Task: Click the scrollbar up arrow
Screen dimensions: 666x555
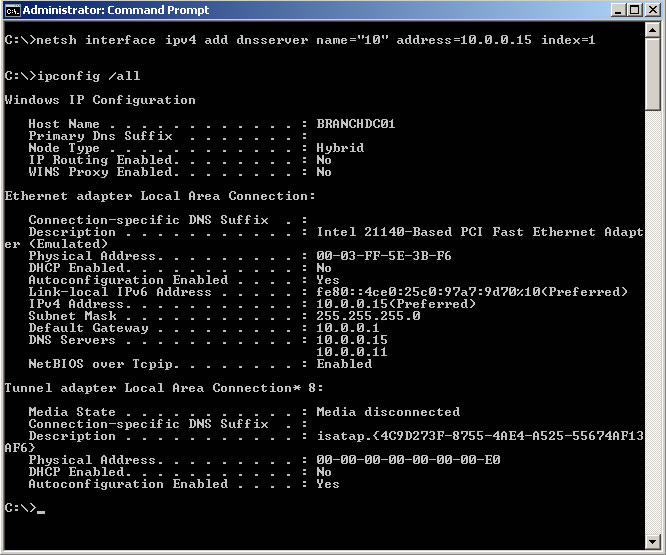Action: point(652,30)
